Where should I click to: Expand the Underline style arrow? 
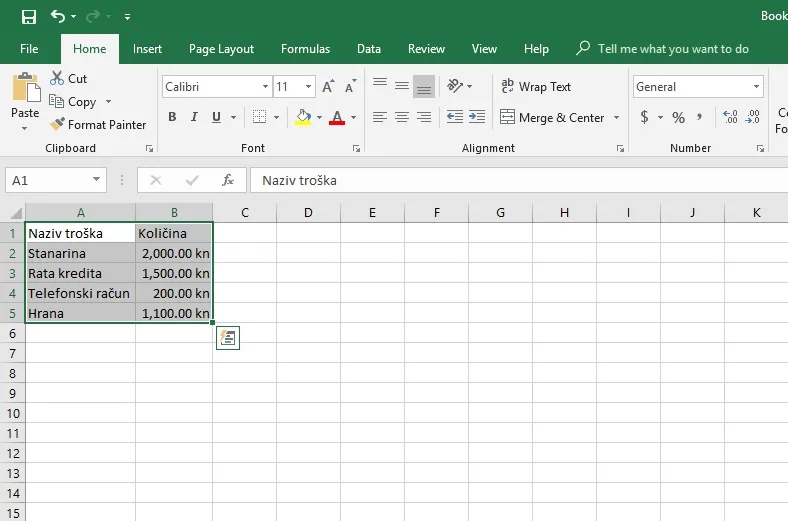click(x=233, y=118)
